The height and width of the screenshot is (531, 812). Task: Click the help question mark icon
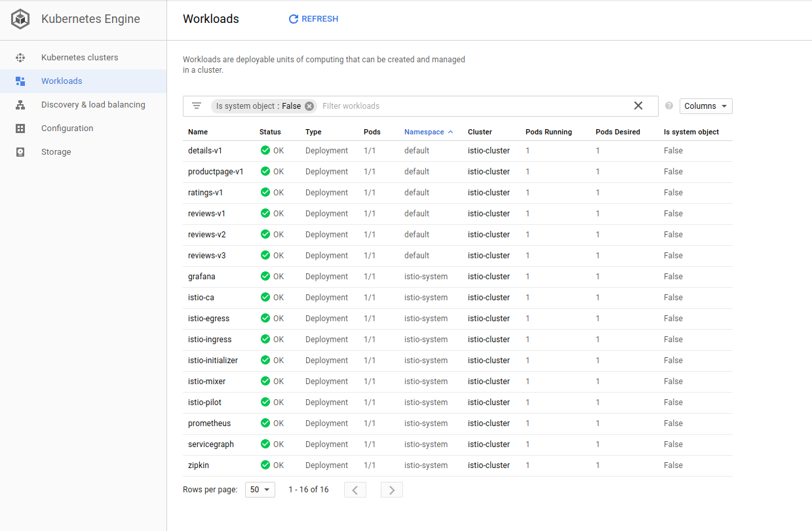point(669,106)
